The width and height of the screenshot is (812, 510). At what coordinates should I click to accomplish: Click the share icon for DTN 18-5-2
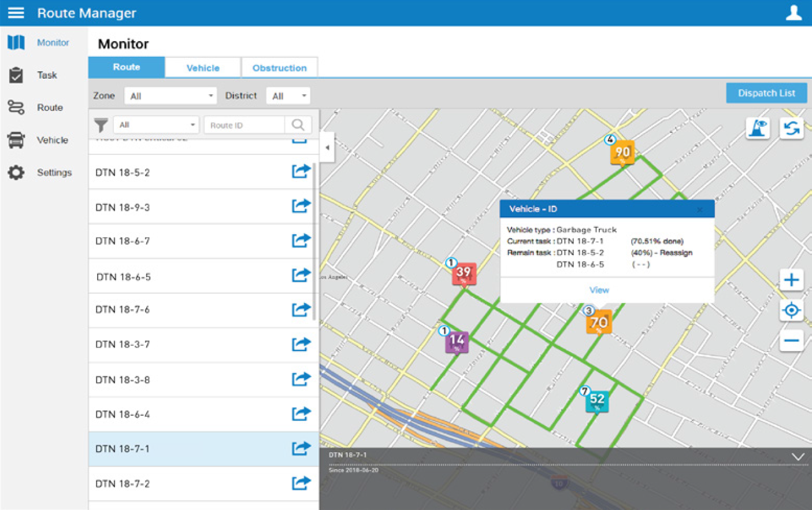(x=301, y=171)
